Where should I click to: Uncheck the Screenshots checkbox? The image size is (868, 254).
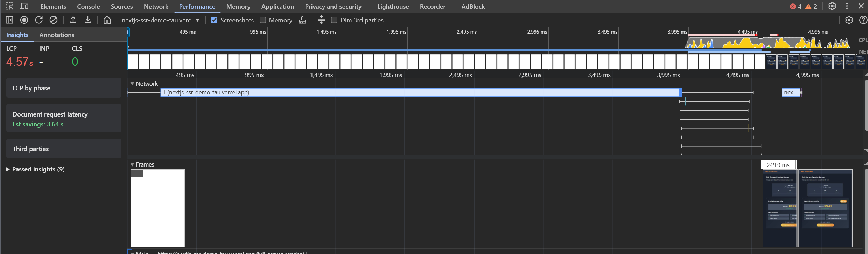tap(214, 20)
